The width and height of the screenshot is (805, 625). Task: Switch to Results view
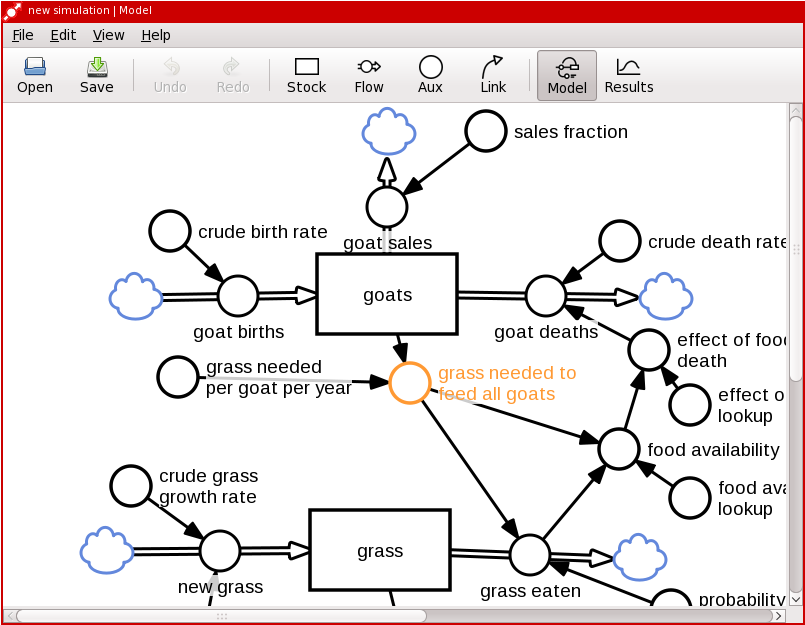pos(628,76)
